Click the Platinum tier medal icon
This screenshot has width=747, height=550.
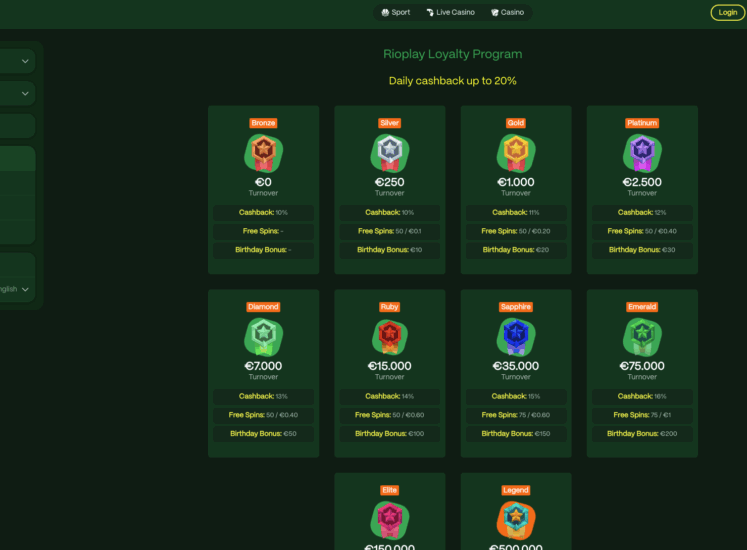[x=642, y=152]
